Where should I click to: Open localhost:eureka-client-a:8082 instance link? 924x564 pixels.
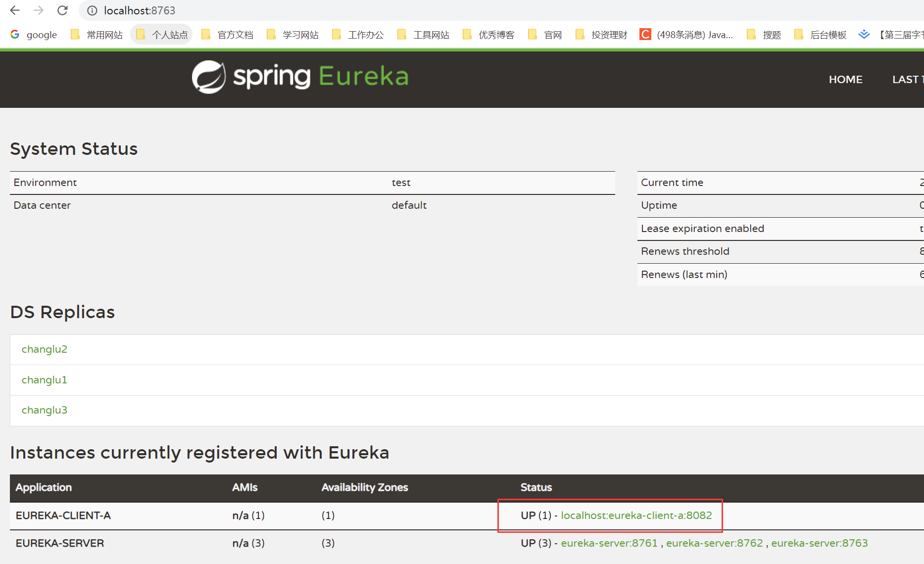(636, 516)
